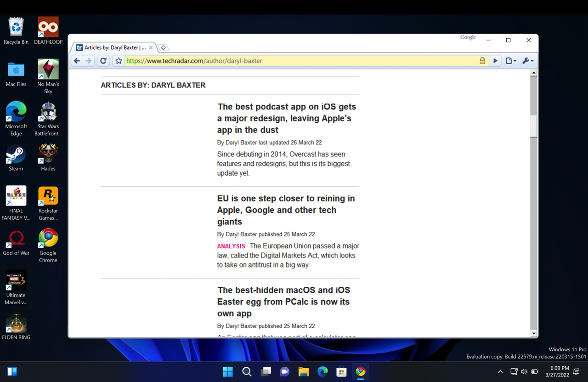Image resolution: width=588 pixels, height=382 pixels.
Task: Open the PCalc Easter egg article
Action: click(283, 302)
